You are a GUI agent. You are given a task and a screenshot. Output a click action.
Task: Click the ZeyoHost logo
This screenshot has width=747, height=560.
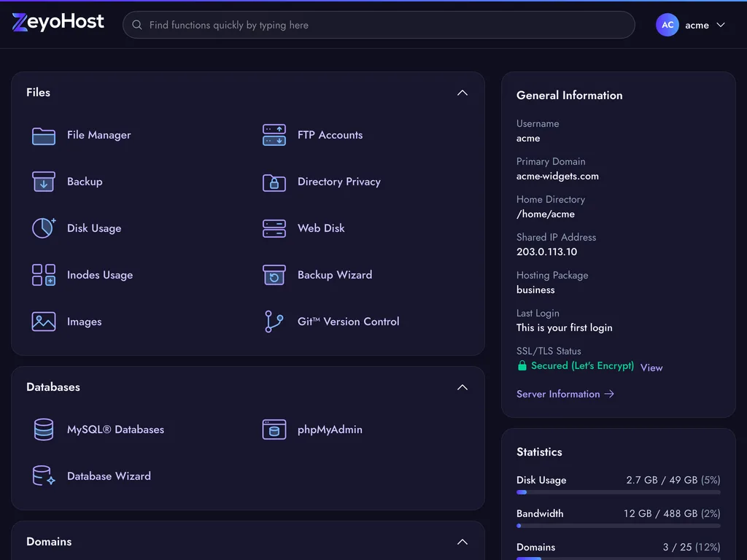pos(58,22)
